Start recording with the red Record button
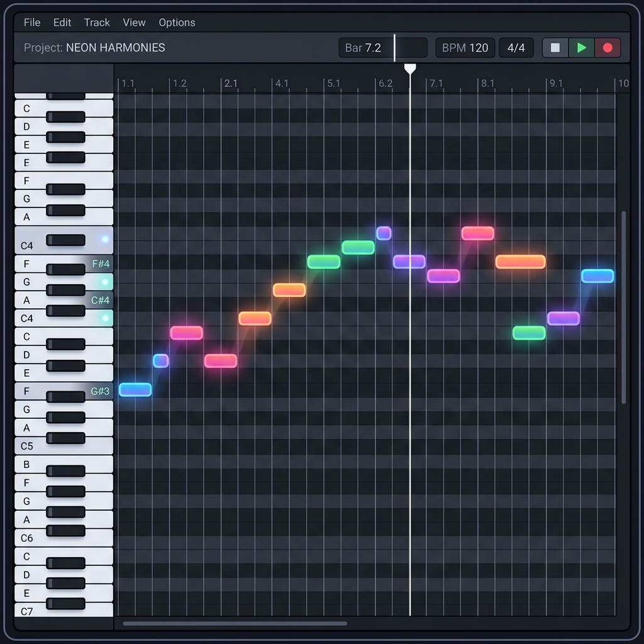The image size is (644, 644). click(608, 48)
